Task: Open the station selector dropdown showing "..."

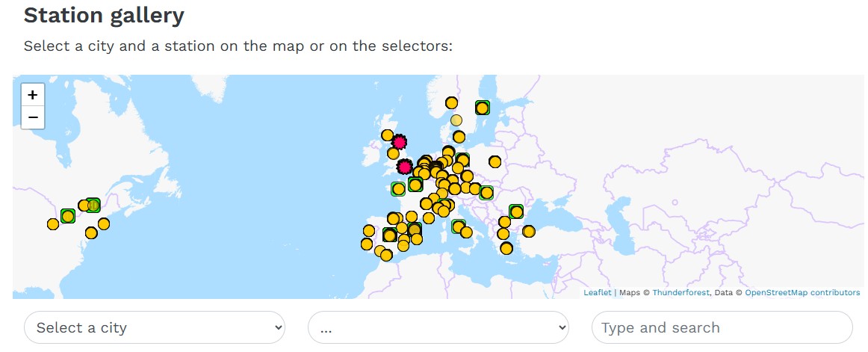Action: pyautogui.click(x=438, y=327)
